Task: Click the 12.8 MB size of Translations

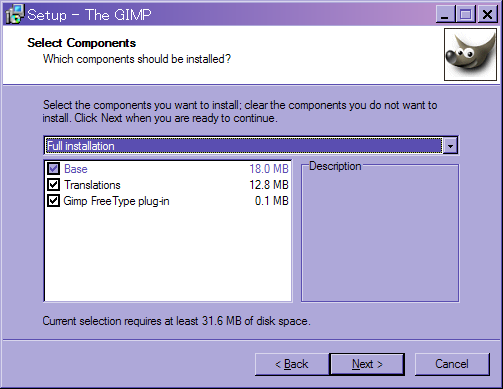Action: pyautogui.click(x=269, y=185)
